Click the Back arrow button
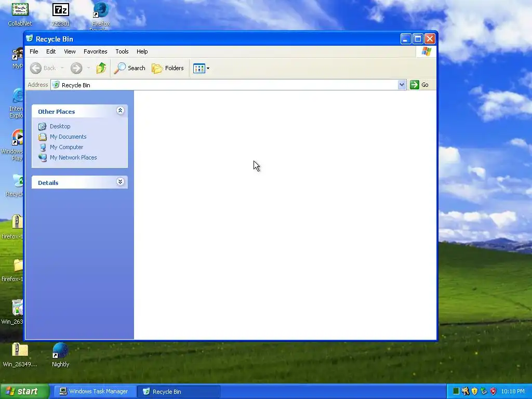The image size is (532, 399). tap(43, 68)
